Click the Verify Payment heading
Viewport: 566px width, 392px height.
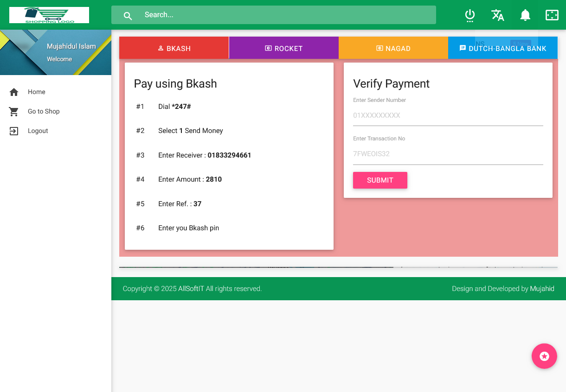click(x=392, y=83)
